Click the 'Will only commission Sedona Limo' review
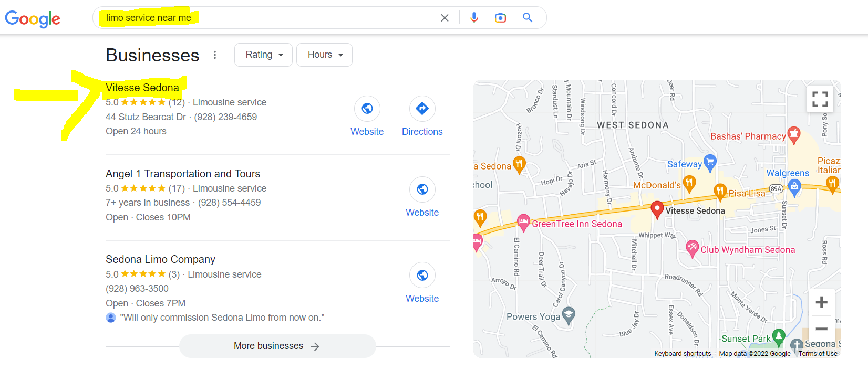The height and width of the screenshot is (370, 868). pos(222,318)
